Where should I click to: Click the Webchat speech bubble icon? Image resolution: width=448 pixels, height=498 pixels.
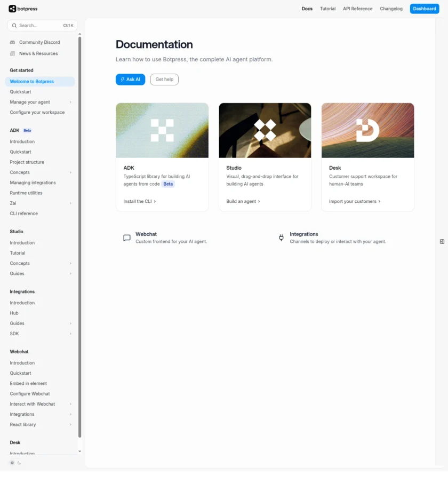(x=127, y=238)
